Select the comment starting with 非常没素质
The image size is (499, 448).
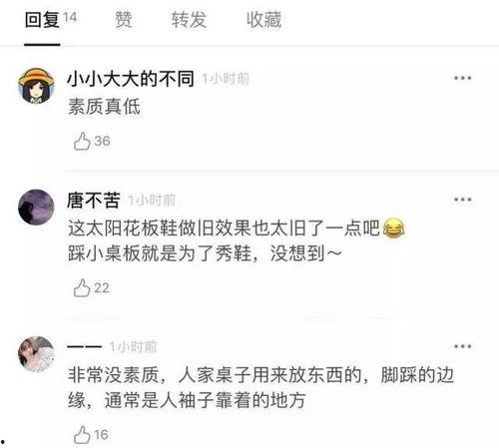(x=261, y=387)
